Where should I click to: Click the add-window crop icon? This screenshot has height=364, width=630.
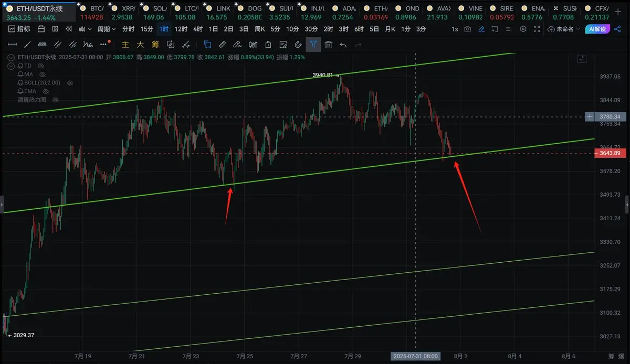[495, 29]
